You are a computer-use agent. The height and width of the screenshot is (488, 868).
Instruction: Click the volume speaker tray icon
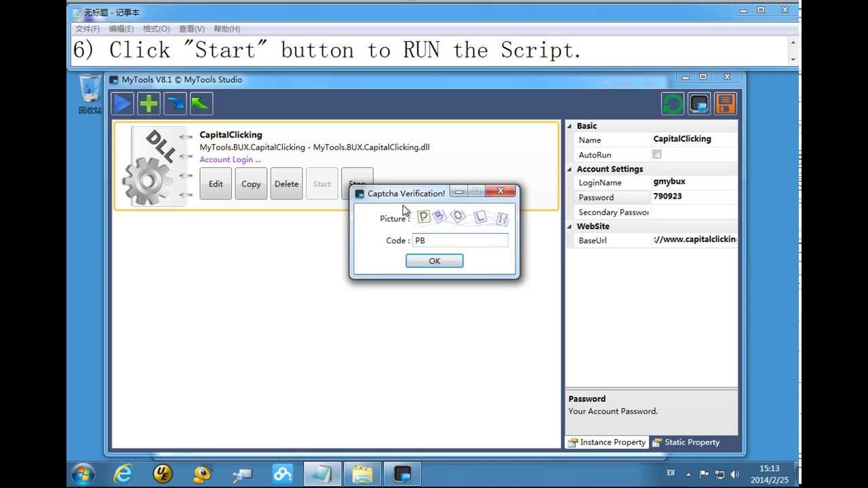click(x=735, y=474)
